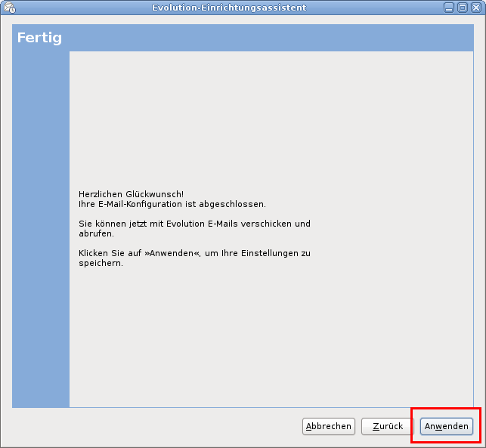Click the E-Mail-Konfiguration ist abgeschlossen line

tap(172, 204)
